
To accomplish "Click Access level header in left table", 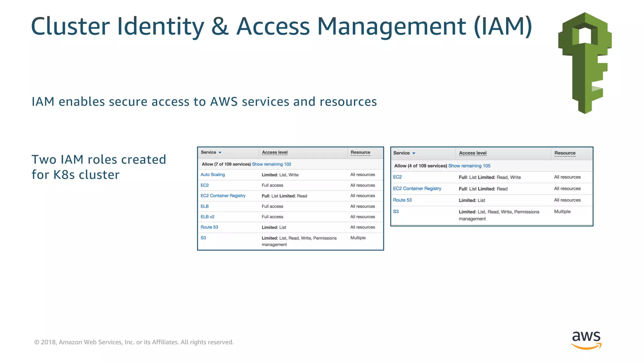I will [x=275, y=152].
